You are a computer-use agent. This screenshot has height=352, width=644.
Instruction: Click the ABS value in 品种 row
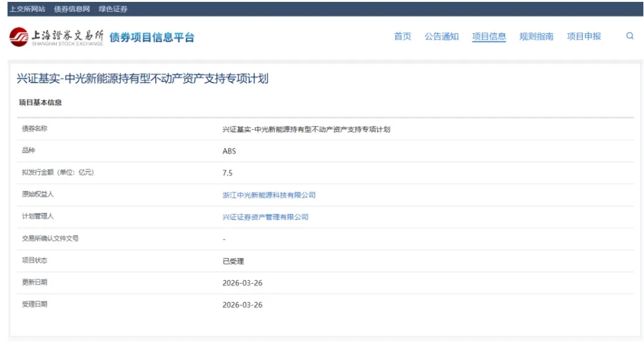pyautogui.click(x=229, y=151)
